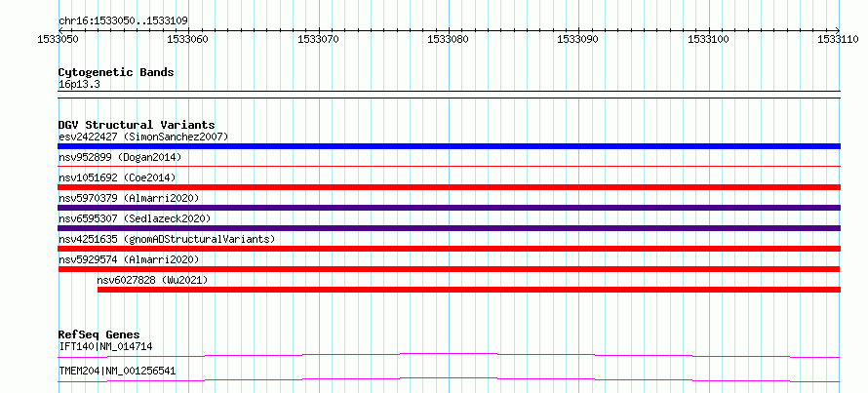Click ruler position 1533080

pyautogui.click(x=449, y=39)
